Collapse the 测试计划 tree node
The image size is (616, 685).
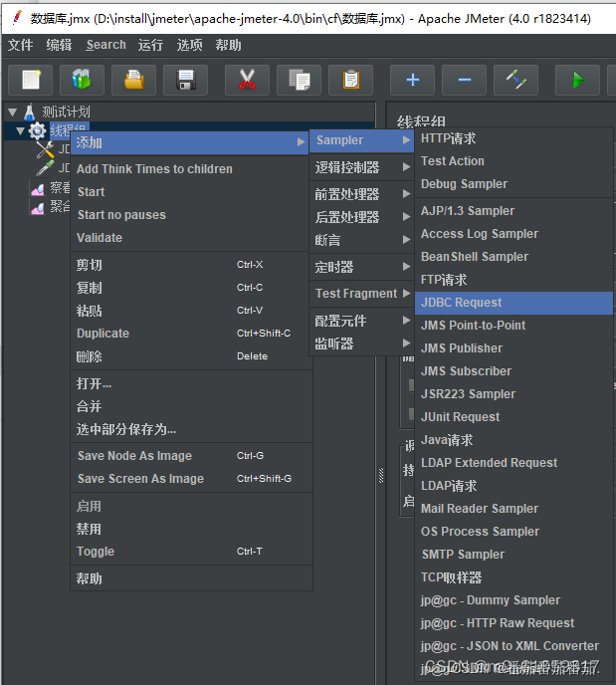13,113
